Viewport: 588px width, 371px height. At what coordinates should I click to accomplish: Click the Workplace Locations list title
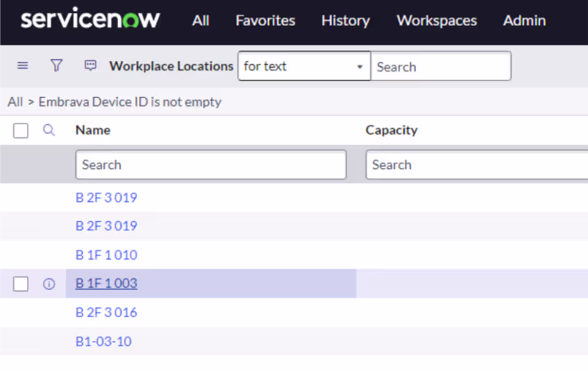click(x=171, y=67)
